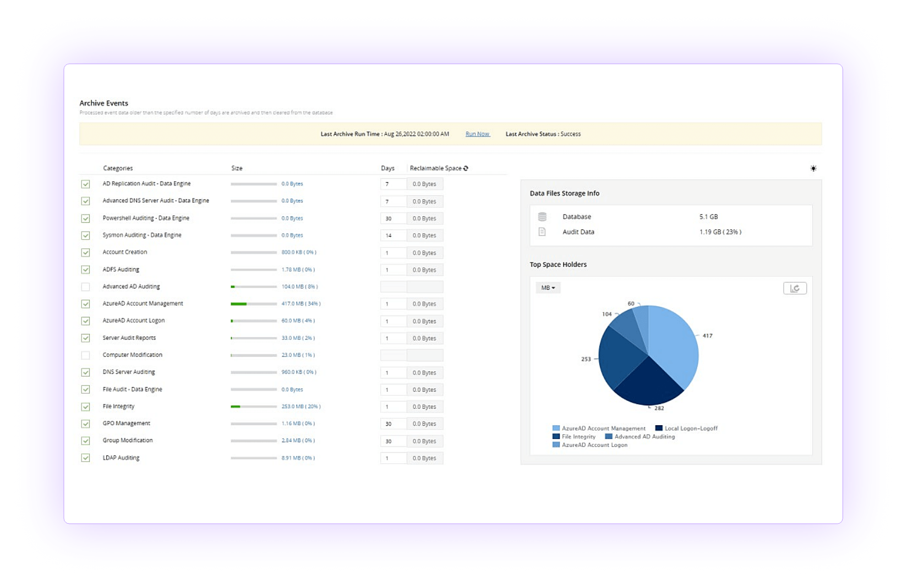Click the Days column header
The width and height of the screenshot is (907, 588).
point(387,168)
